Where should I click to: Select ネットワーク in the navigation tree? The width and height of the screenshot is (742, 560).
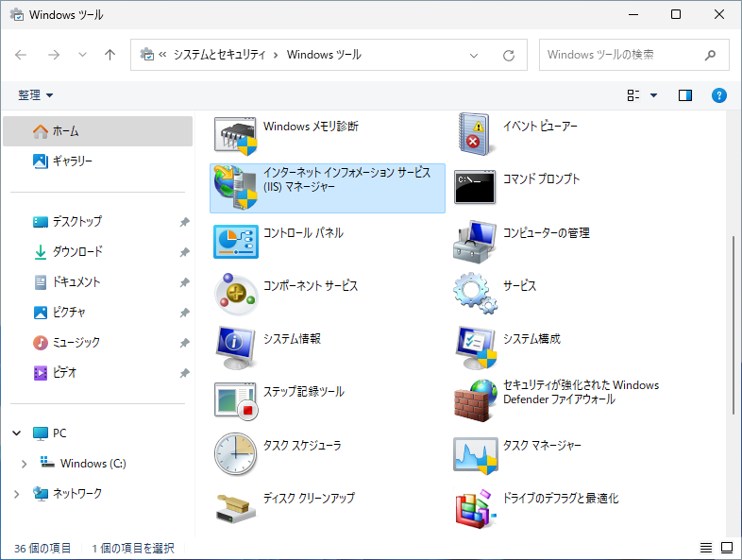click(x=97, y=494)
